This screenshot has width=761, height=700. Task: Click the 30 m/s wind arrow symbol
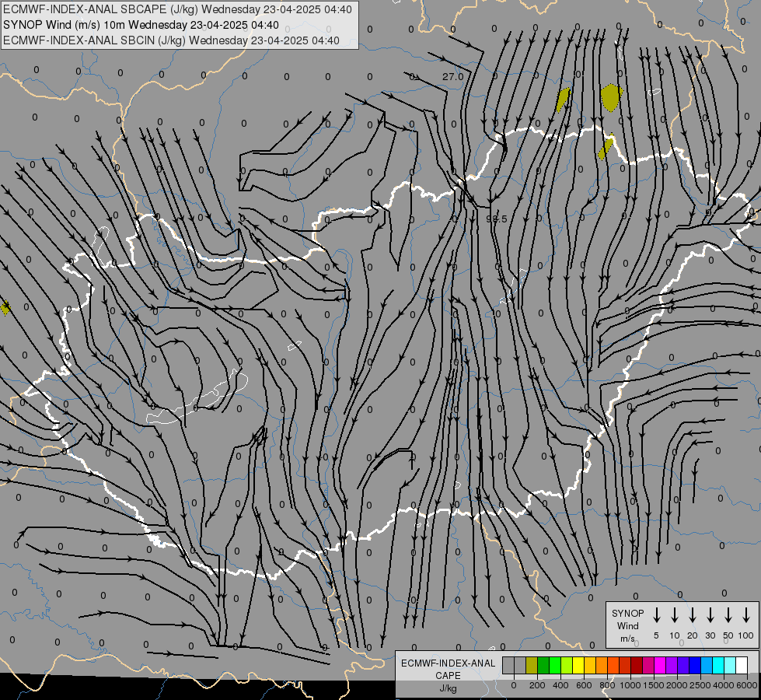coord(710,615)
